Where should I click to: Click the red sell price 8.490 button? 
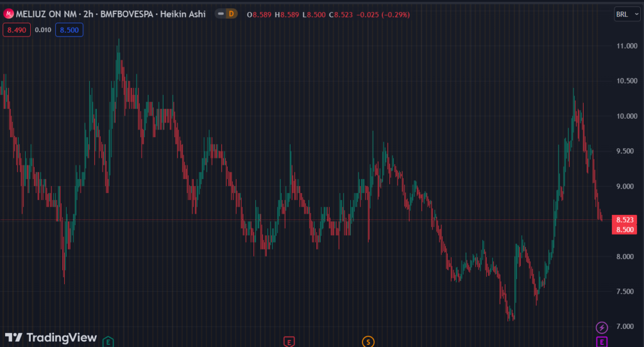pyautogui.click(x=17, y=30)
